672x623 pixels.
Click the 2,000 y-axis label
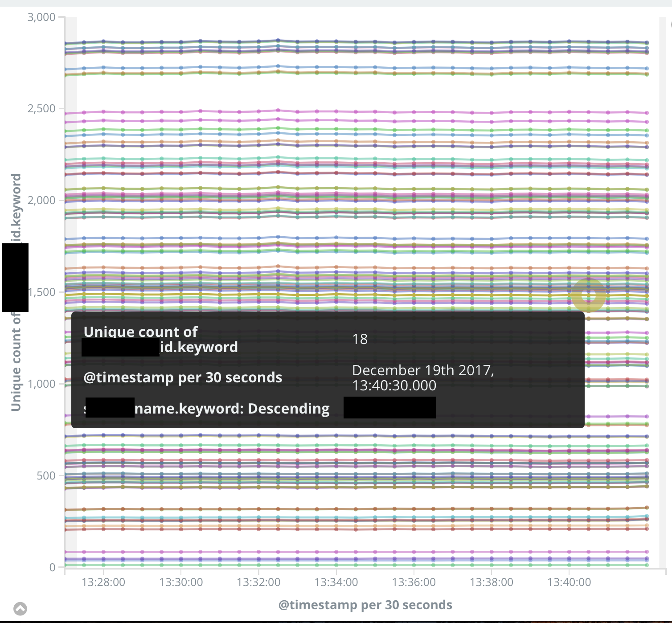[41, 200]
